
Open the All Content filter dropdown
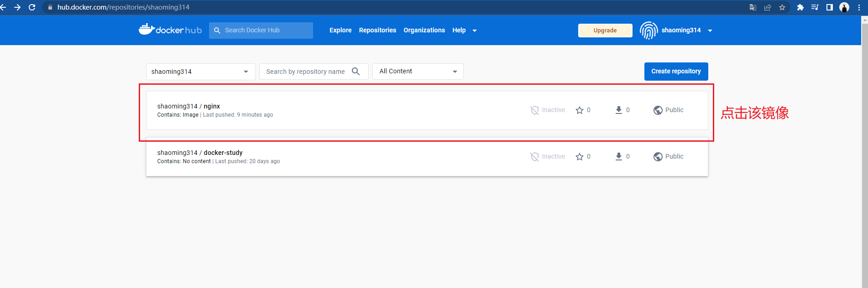click(418, 72)
